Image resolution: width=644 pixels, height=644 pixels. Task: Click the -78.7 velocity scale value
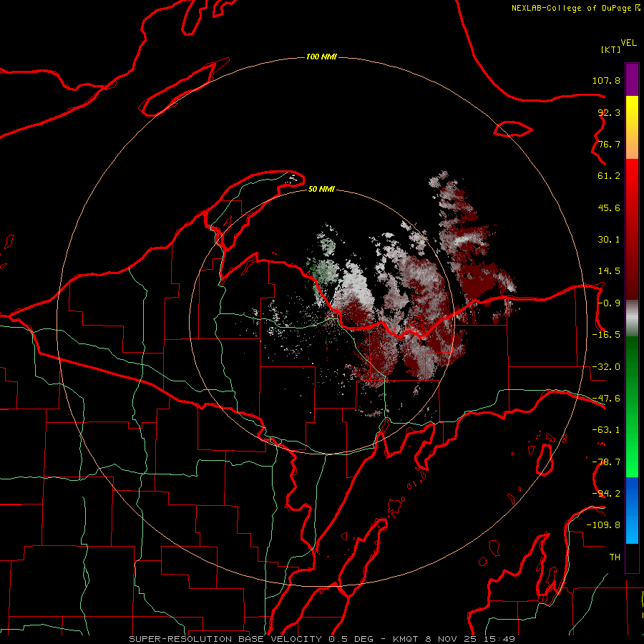coord(606,462)
